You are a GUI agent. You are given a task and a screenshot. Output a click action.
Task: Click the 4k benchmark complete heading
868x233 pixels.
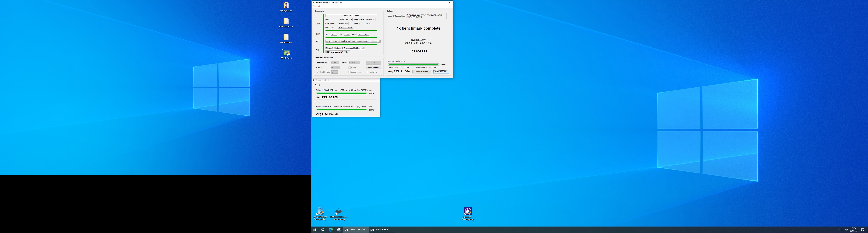tap(418, 28)
